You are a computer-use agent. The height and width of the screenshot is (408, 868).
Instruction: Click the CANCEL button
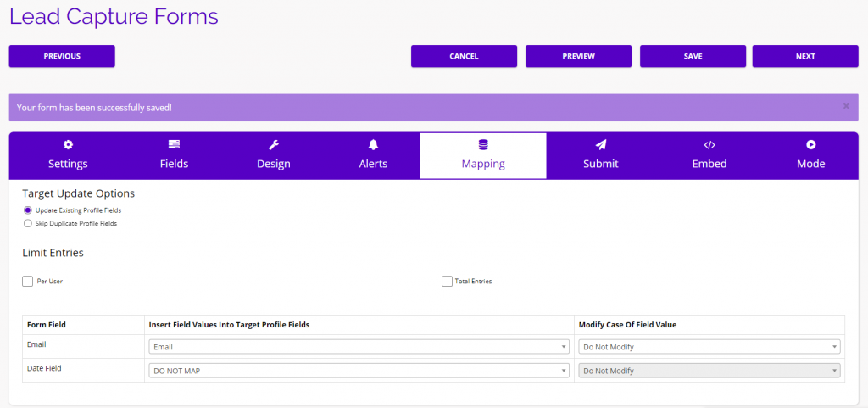[x=464, y=56]
